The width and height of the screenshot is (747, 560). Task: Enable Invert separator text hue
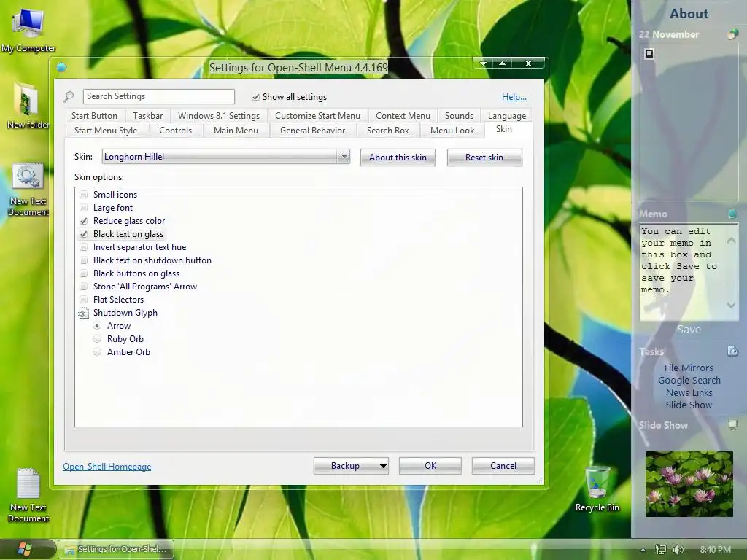tap(84, 247)
